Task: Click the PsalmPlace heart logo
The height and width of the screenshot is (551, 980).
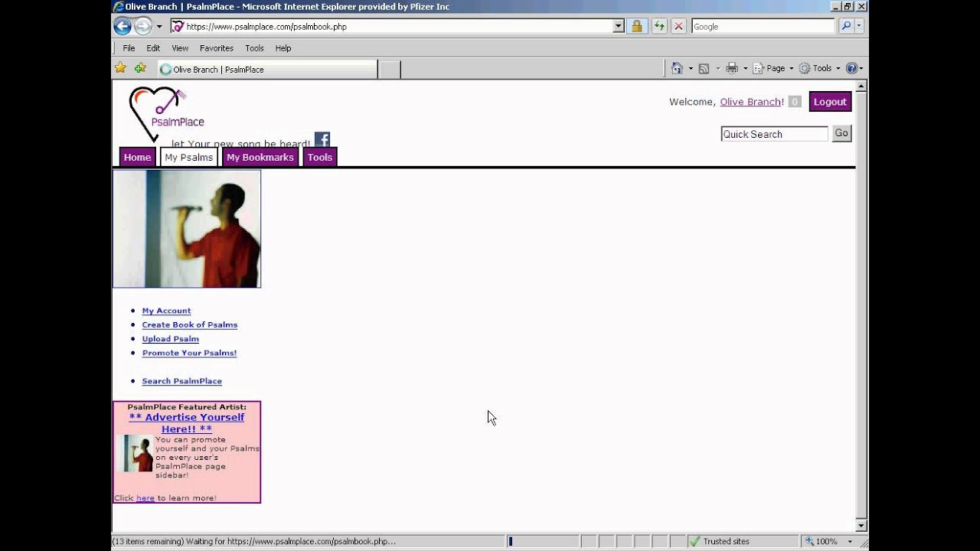Action: click(166, 115)
